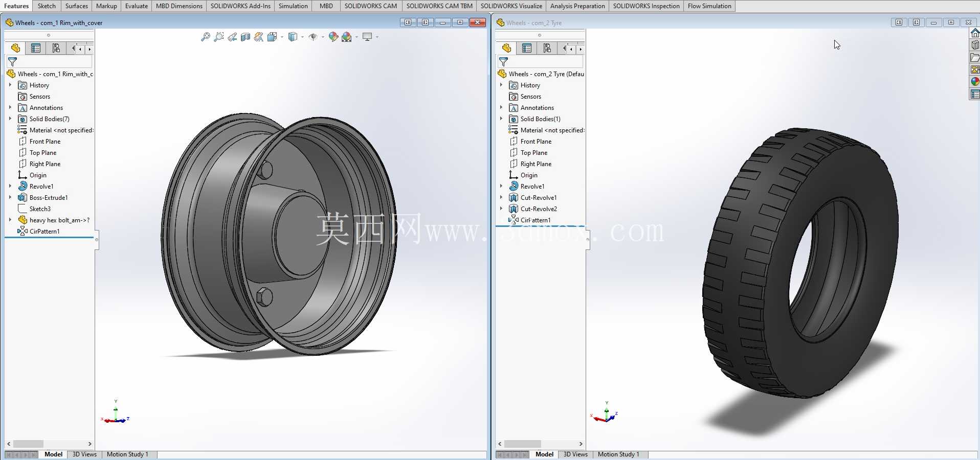Viewport: 980px width, 460px height.
Task: Select PropertyManager tab in Rim window
Action: pos(36,48)
